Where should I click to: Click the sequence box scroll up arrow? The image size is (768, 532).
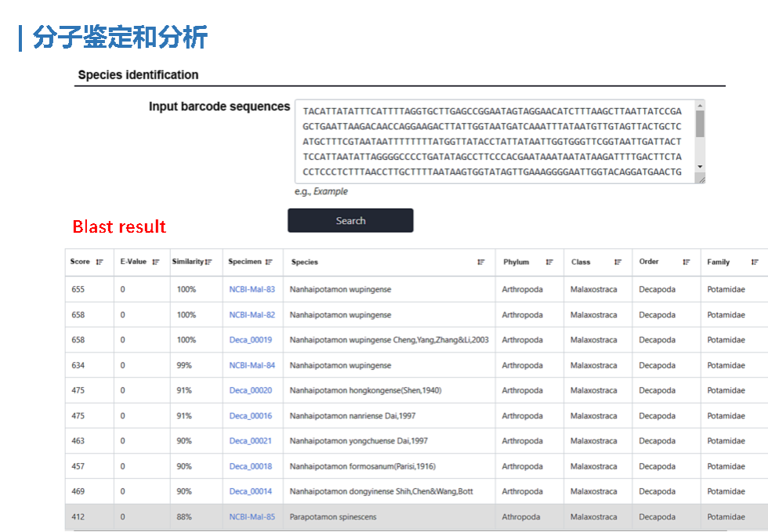click(700, 105)
